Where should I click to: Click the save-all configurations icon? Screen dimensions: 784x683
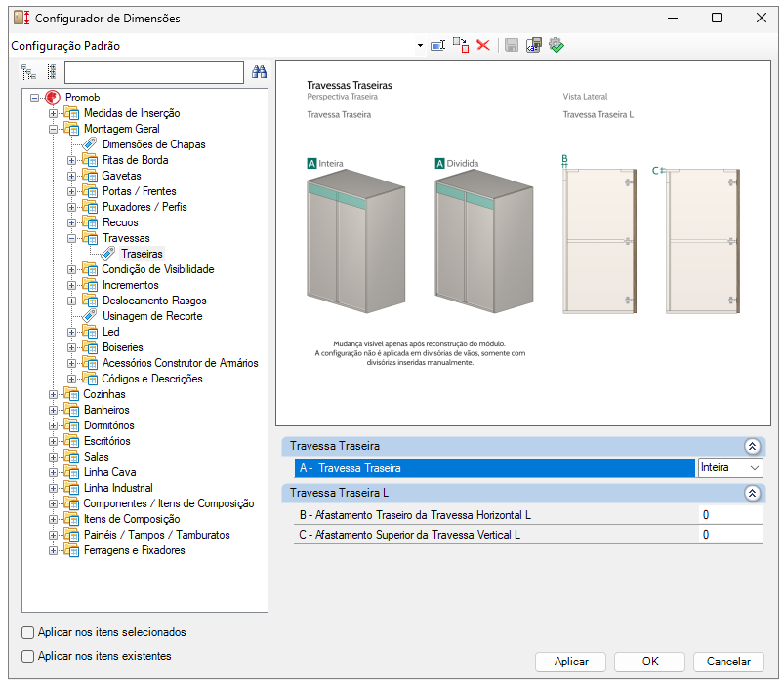click(533, 46)
